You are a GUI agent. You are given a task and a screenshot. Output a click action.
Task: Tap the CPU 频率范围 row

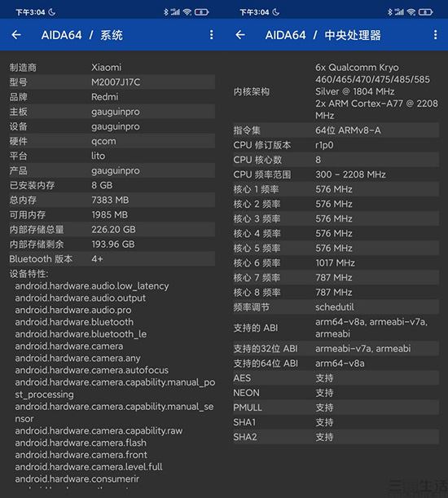pos(336,174)
